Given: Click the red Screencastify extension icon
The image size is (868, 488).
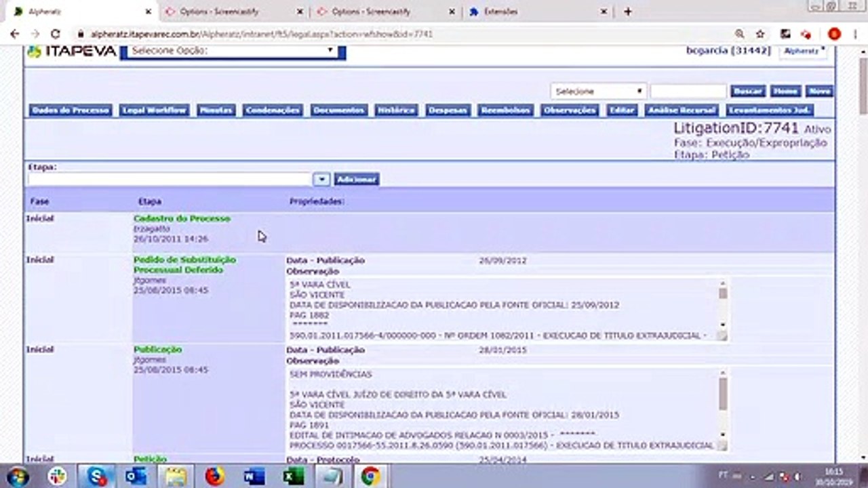Looking at the screenshot, I should click(806, 34).
